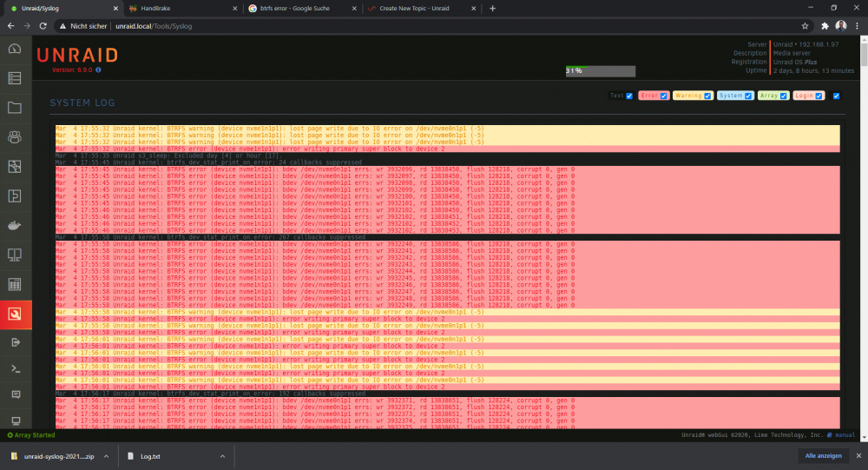Click the manual link in the footer

tap(845, 435)
